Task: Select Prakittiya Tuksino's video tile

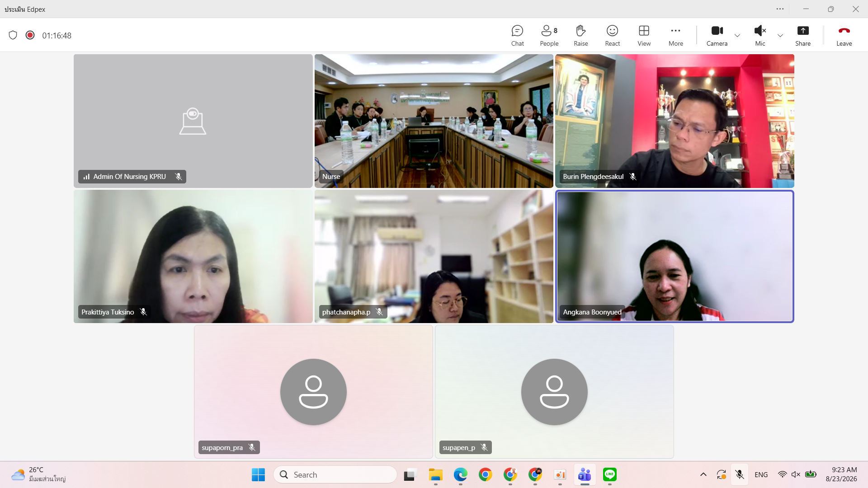Action: [193, 256]
